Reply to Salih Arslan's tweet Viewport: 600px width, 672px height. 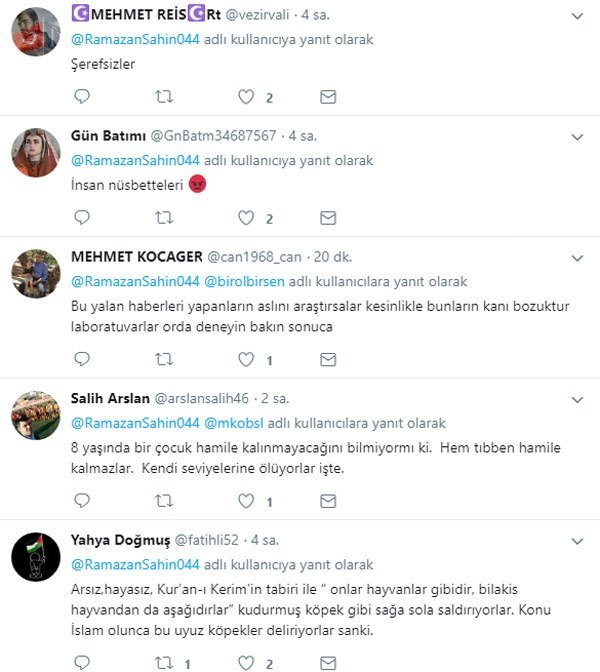(x=82, y=501)
